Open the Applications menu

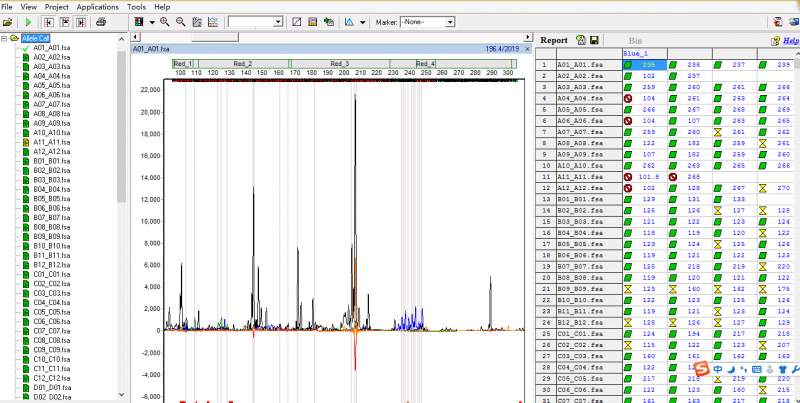click(x=97, y=7)
